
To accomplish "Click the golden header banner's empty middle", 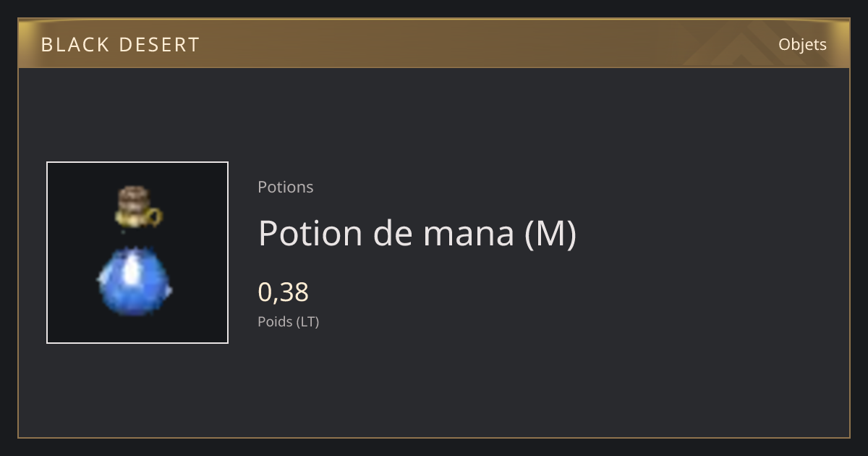I will 434,44.
